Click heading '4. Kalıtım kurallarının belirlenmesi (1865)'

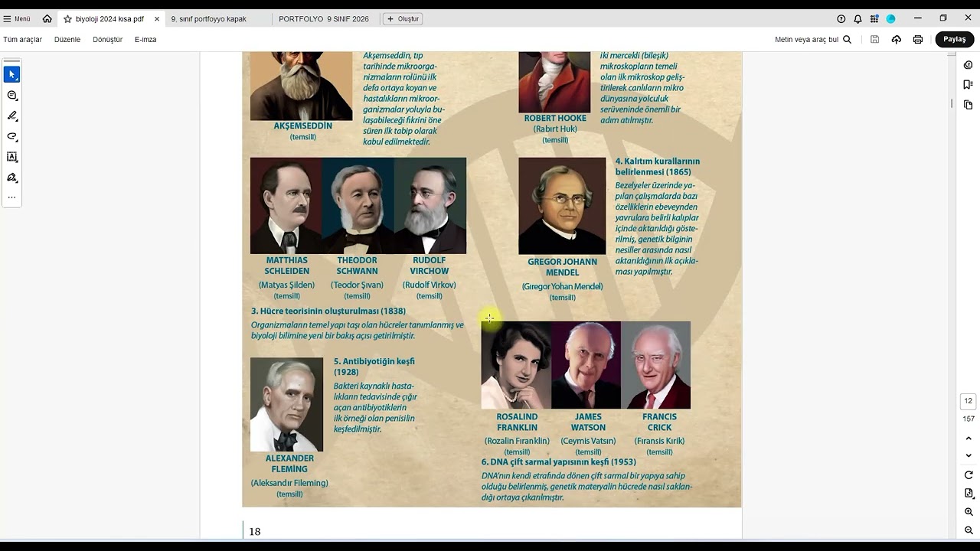pyautogui.click(x=658, y=167)
